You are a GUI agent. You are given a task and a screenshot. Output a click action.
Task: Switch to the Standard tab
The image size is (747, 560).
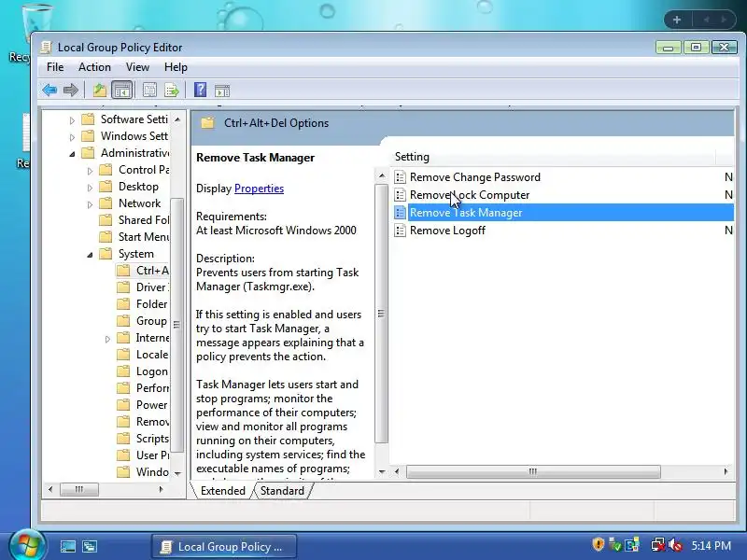point(282,491)
